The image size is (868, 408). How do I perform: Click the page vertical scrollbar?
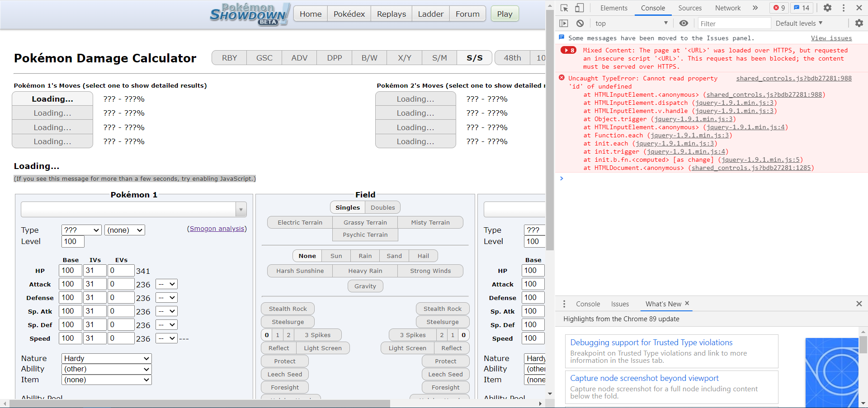[x=550, y=131]
